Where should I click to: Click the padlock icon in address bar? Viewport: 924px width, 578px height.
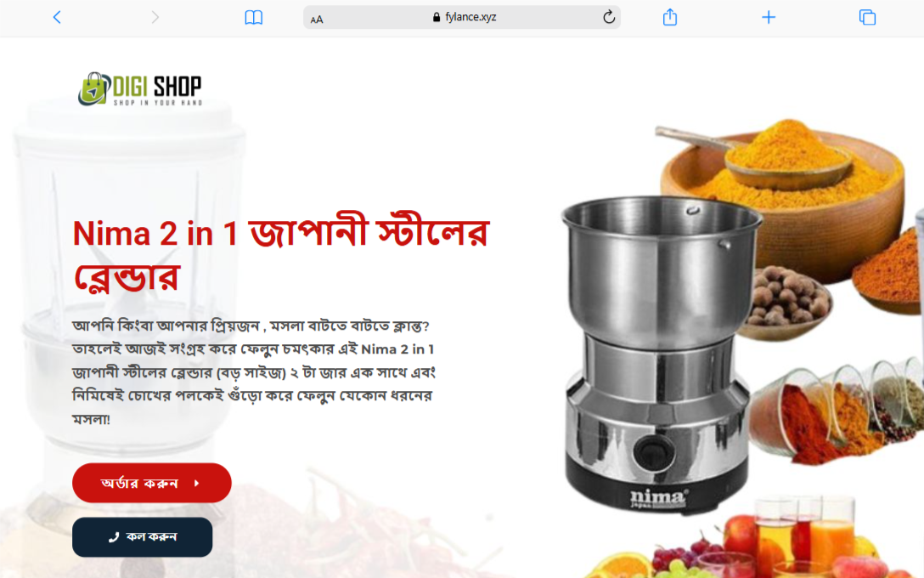(436, 17)
